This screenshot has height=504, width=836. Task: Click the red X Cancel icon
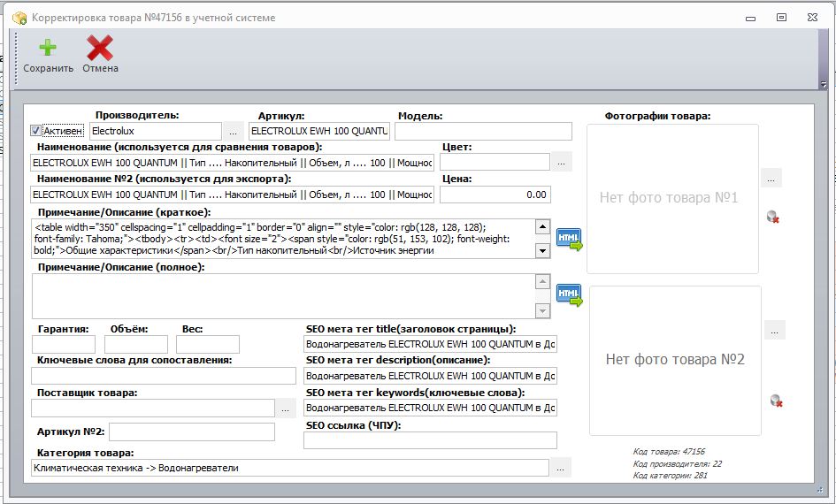(x=100, y=48)
